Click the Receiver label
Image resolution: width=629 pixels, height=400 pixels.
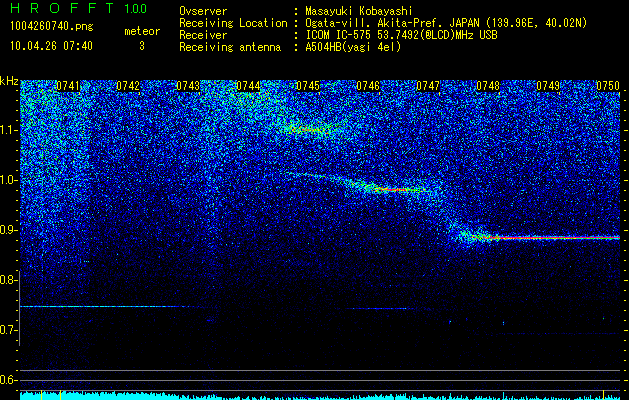pyautogui.click(x=203, y=35)
